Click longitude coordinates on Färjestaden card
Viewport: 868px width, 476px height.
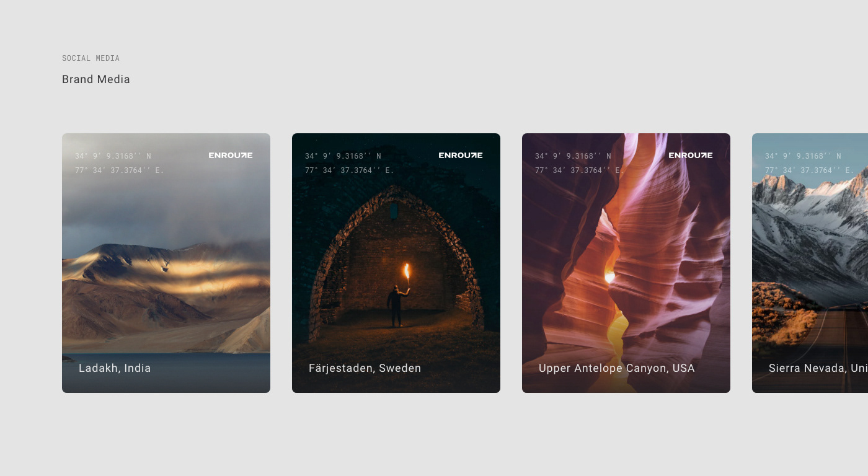pos(350,170)
